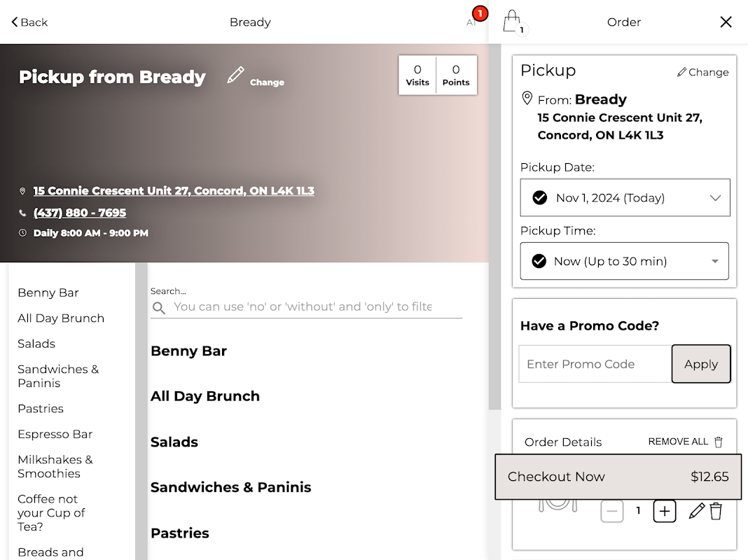Delete the order item trash icon

coord(716,511)
